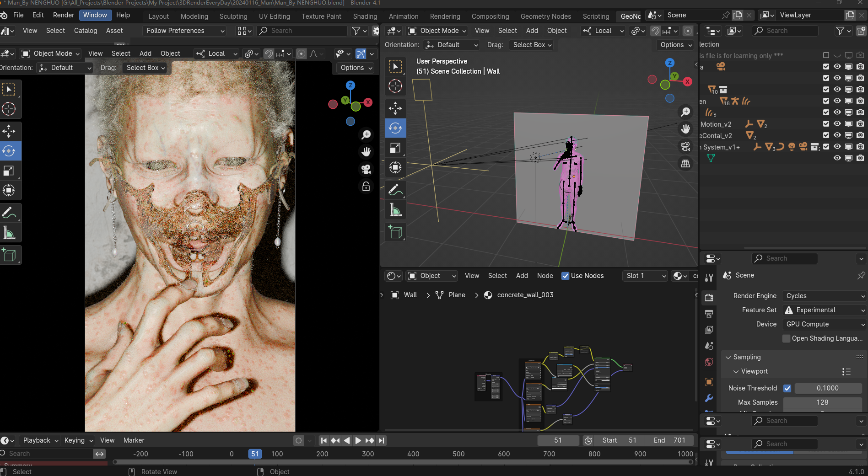Click the End frame field showing 701
Image resolution: width=868 pixels, height=476 pixels.
(x=669, y=440)
